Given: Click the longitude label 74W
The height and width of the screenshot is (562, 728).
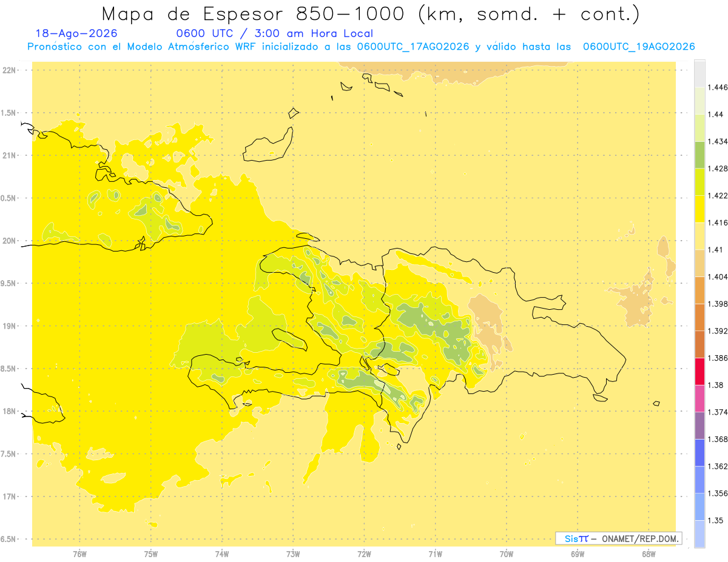Looking at the screenshot, I should point(222,554).
